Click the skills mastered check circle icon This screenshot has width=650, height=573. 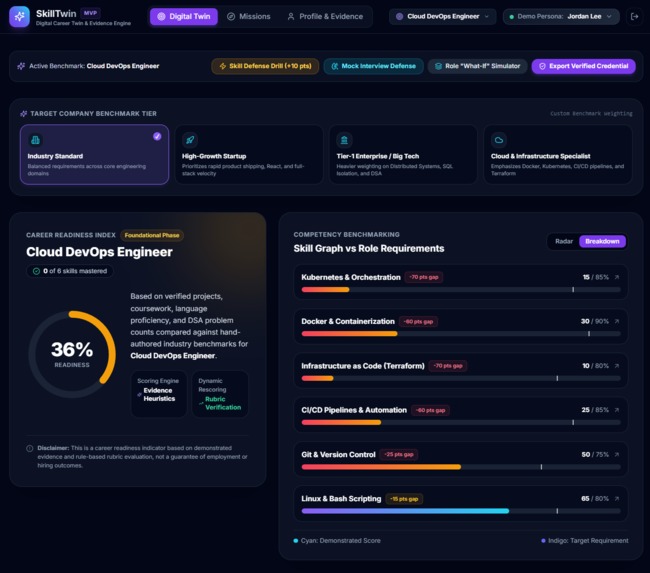pyautogui.click(x=36, y=271)
